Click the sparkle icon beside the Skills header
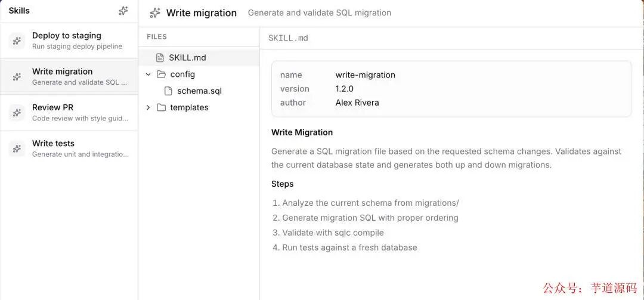The image size is (644, 300). tap(123, 11)
